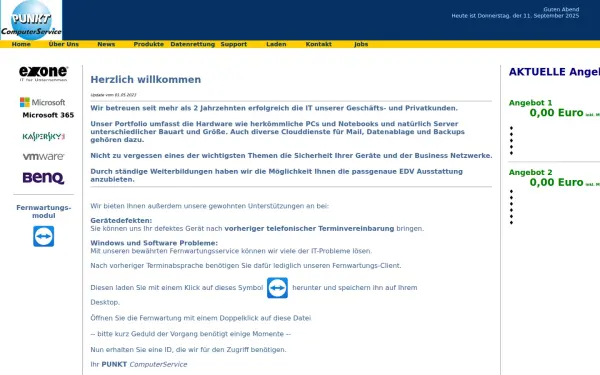The width and height of the screenshot is (600, 375).
Task: Click the Fernwartungsmodul heading
Action: [44, 212]
